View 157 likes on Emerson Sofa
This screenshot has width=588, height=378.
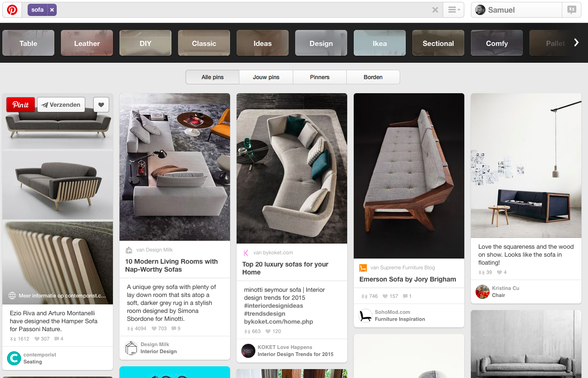pyautogui.click(x=391, y=296)
